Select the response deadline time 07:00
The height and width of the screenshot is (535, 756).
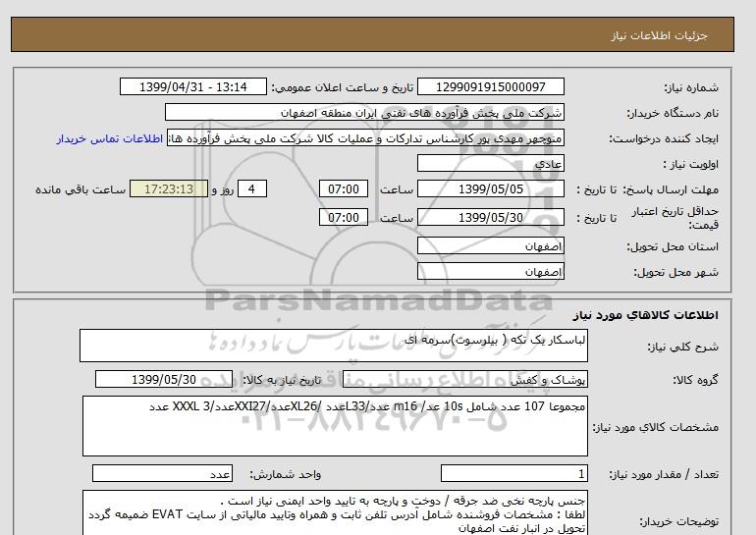(x=344, y=188)
